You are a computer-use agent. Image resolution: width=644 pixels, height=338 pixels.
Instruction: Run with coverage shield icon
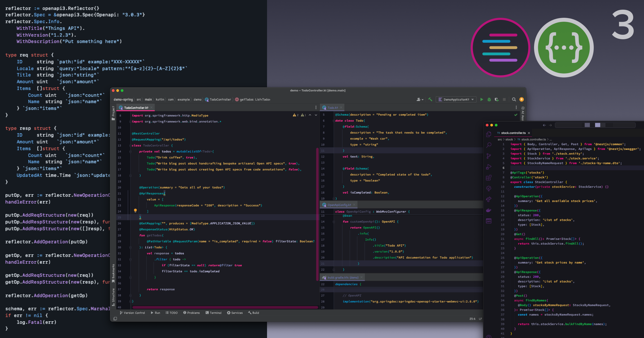point(497,99)
